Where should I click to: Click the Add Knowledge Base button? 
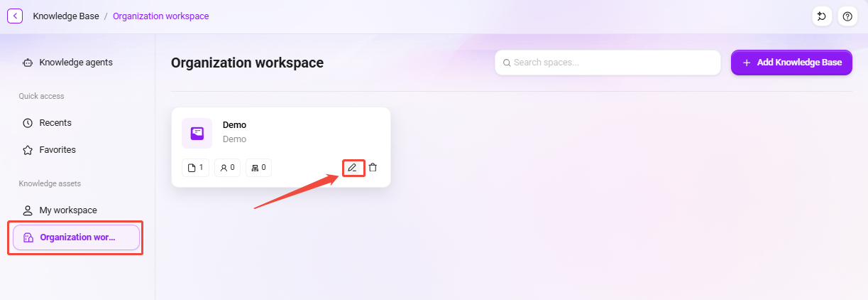coord(791,63)
